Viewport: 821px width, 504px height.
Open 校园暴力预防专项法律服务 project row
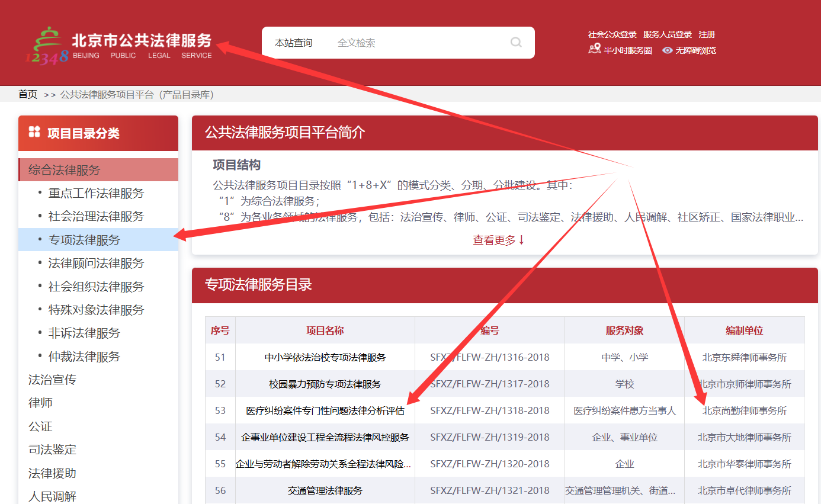(325, 384)
